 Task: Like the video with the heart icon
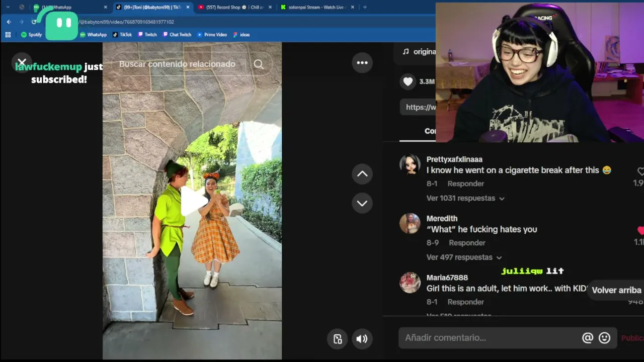click(408, 81)
